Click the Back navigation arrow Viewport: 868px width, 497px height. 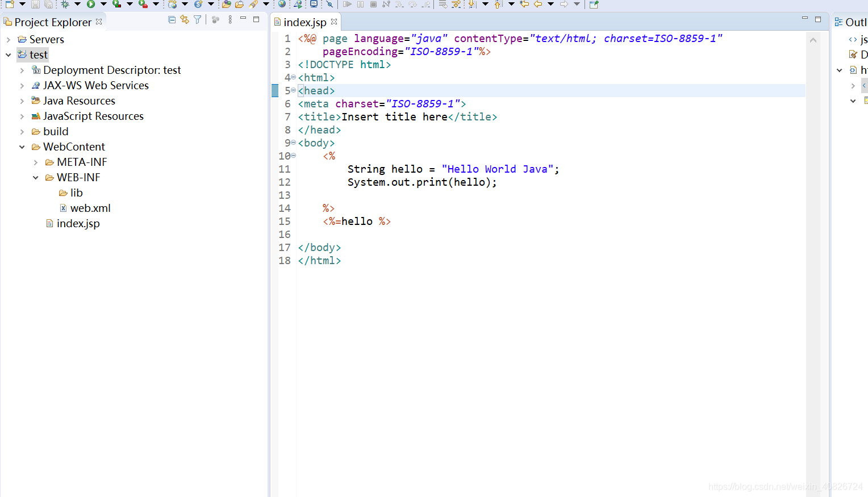(538, 4)
